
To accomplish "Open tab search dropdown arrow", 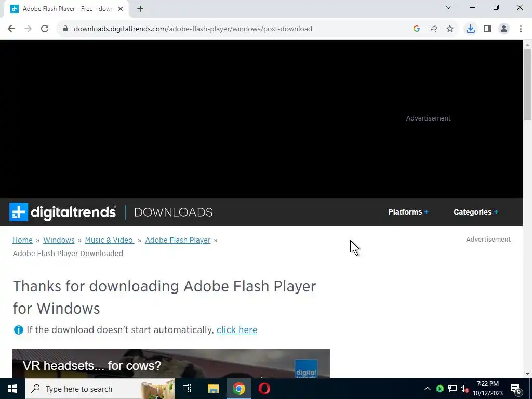I will 448,7.
